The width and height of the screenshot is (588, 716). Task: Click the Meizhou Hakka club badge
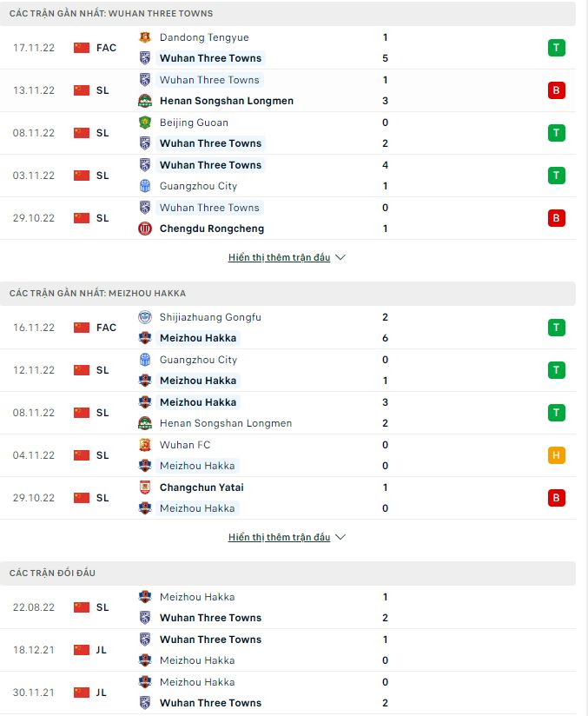(143, 338)
